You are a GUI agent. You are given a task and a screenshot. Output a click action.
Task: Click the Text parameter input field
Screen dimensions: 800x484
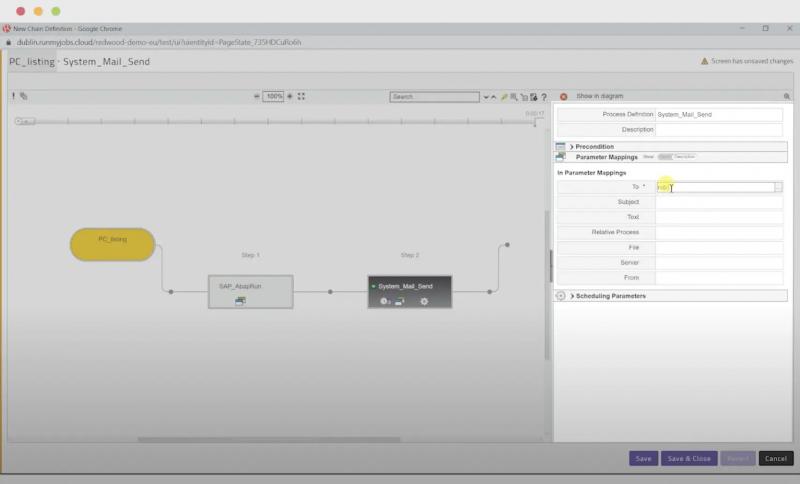coord(719,217)
